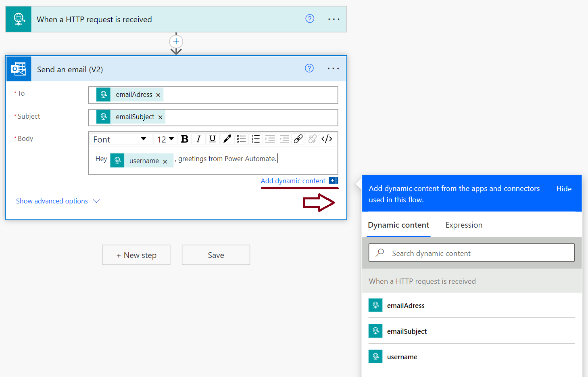
Task: Select emailSubject from dynamic content list
Action: 471,331
